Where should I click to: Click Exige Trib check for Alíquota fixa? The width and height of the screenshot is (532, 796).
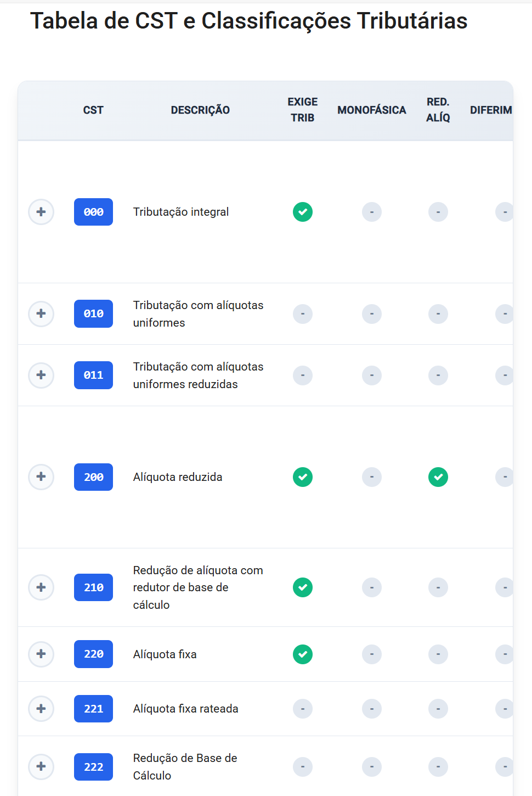[x=303, y=654]
